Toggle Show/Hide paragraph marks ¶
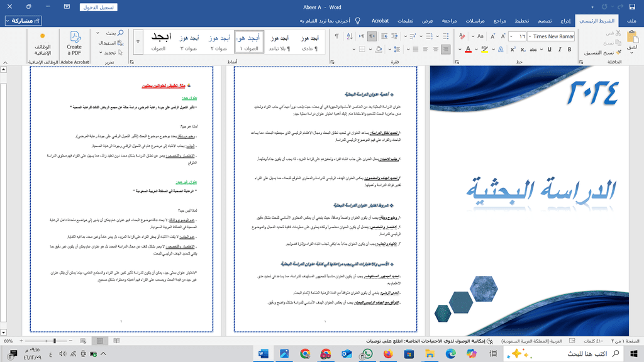The height and width of the screenshot is (362, 644). pyautogui.click(x=337, y=36)
